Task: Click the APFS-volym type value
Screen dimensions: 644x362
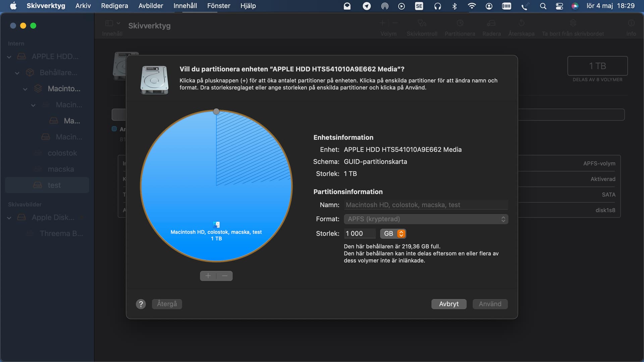Action: 599,164
